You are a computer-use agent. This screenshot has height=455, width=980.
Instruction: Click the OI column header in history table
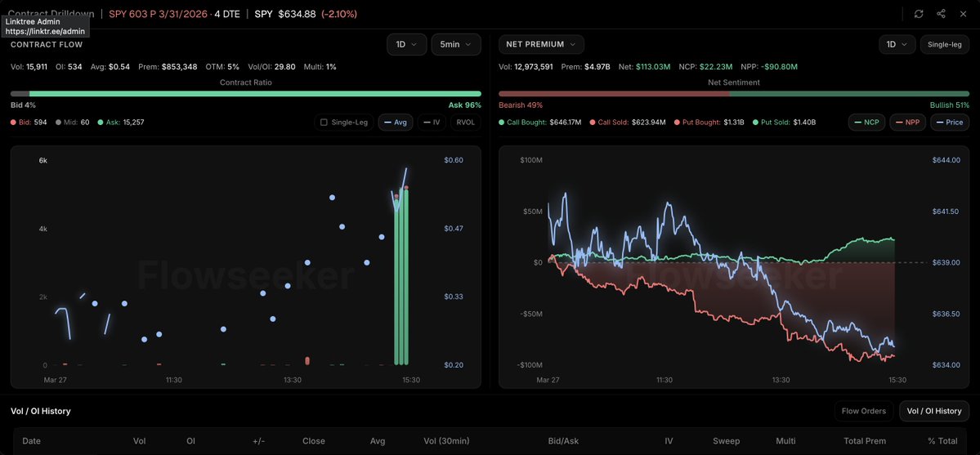click(x=190, y=441)
